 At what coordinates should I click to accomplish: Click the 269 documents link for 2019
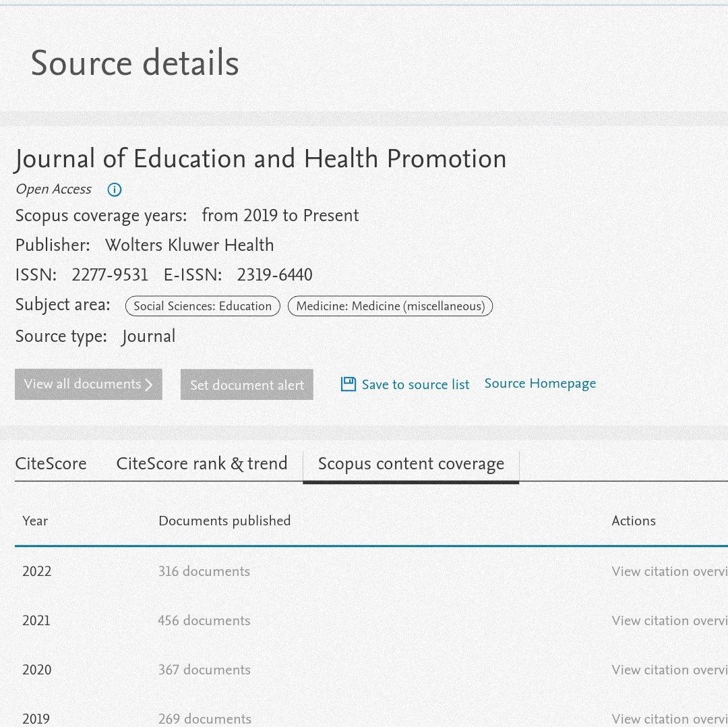[x=204, y=718]
